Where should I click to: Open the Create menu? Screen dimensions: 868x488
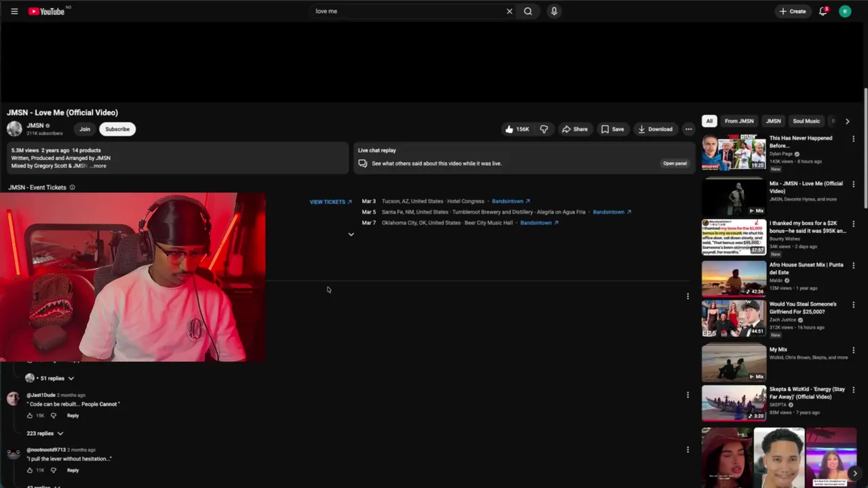point(793,11)
